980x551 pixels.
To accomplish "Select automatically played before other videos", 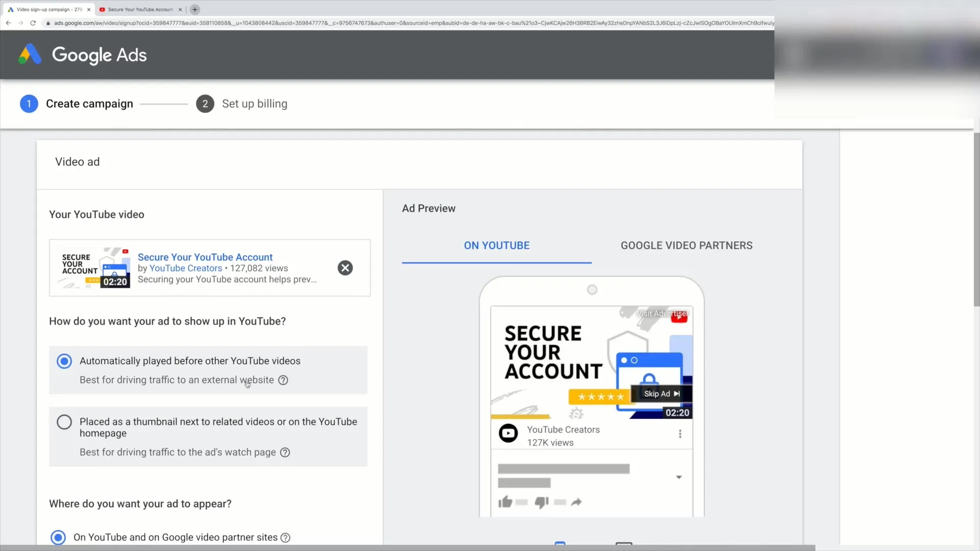I will pyautogui.click(x=65, y=361).
